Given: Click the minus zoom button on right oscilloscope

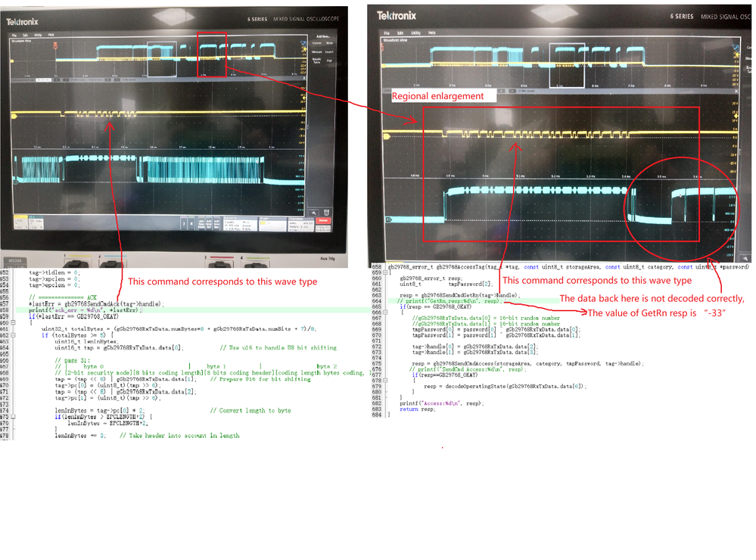Looking at the screenshot, I should coord(512,91).
